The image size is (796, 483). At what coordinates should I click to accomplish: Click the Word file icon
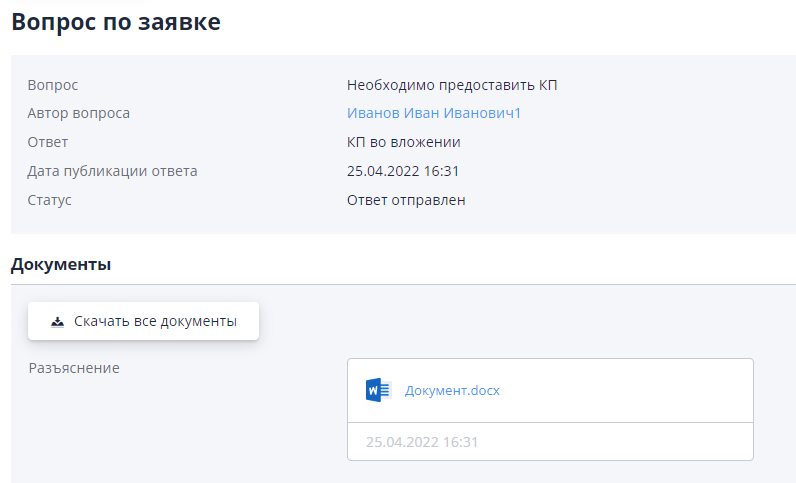click(377, 391)
